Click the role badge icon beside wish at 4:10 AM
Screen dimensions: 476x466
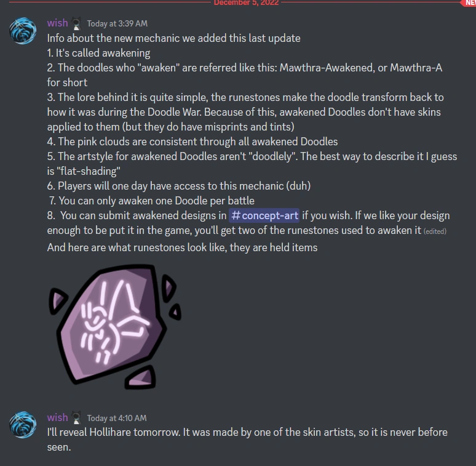coord(76,418)
